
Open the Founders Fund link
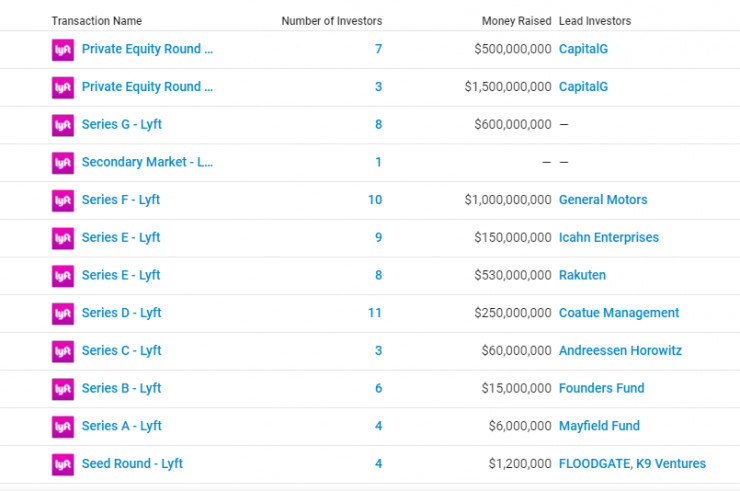coord(601,388)
